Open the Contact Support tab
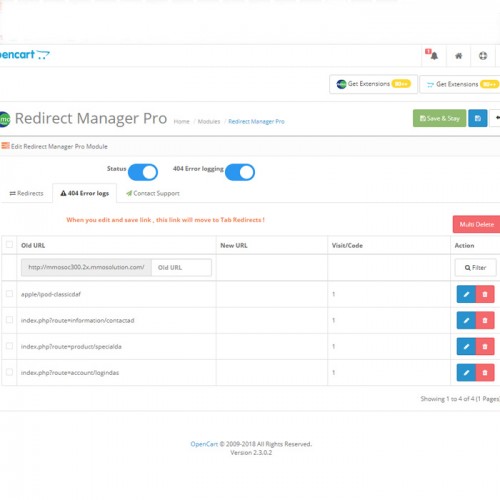The width and height of the screenshot is (500, 500). 153,193
